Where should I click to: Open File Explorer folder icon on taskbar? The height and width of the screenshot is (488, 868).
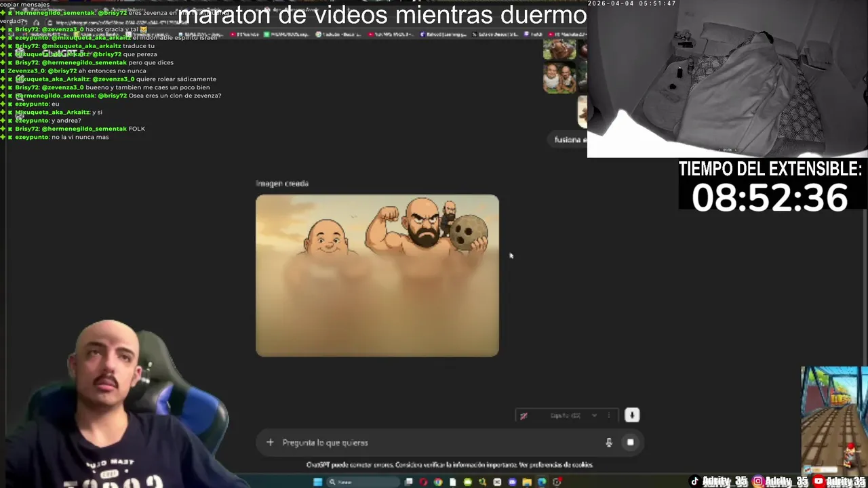click(x=527, y=482)
